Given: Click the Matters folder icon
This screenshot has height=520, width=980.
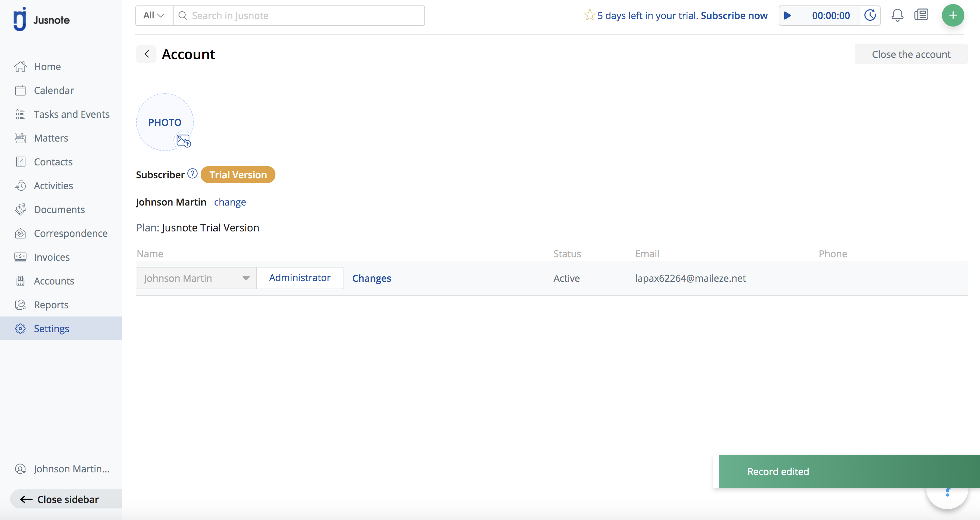Looking at the screenshot, I should pos(20,138).
